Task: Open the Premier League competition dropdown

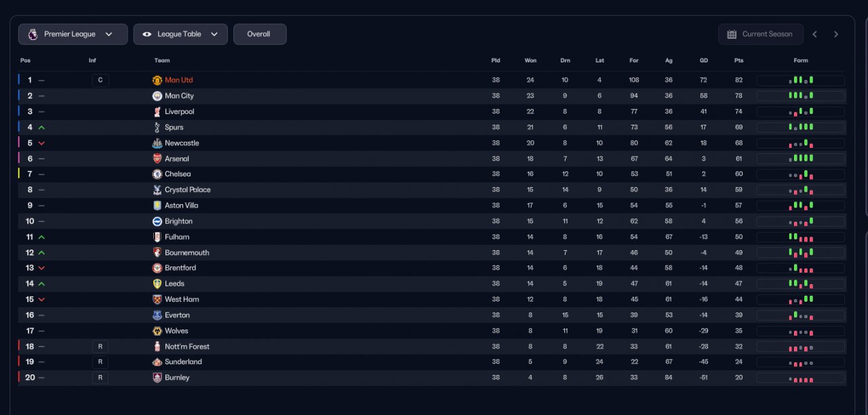Action: pos(73,35)
